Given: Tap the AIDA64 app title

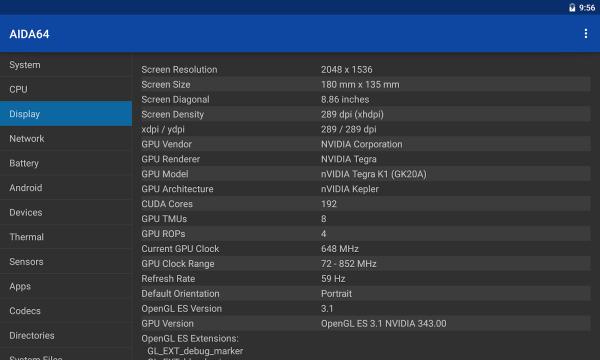Looking at the screenshot, I should pos(29,34).
